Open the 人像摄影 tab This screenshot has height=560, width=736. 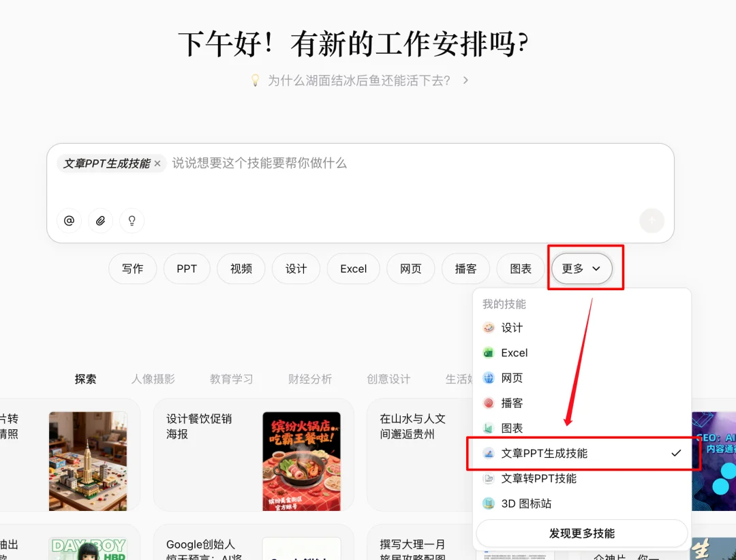(153, 379)
